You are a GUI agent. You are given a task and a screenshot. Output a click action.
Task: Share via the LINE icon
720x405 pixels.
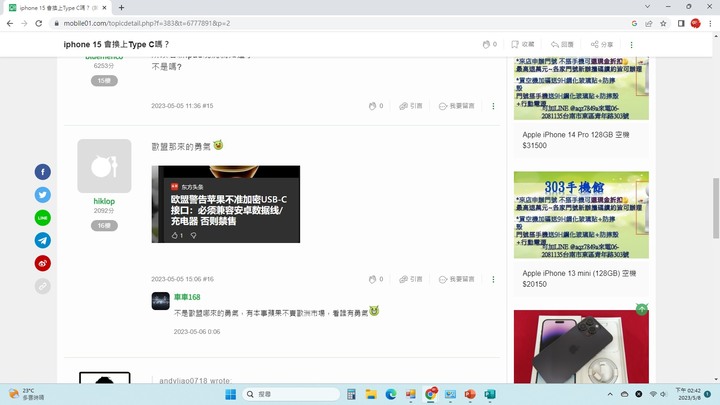point(43,218)
